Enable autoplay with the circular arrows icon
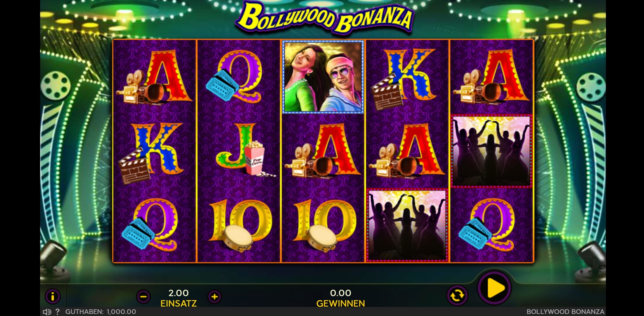The image size is (644, 316). pyautogui.click(x=457, y=296)
